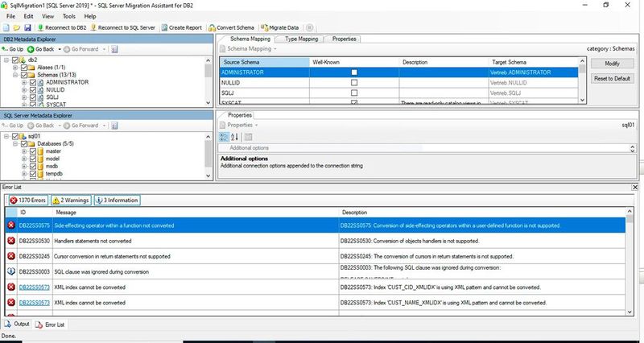
Task: Click the Reset to Default button
Action: tap(612, 78)
